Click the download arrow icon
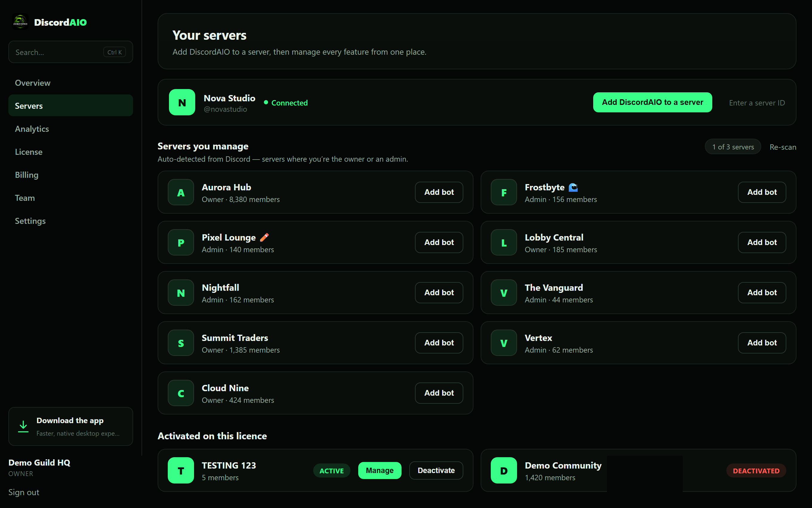The height and width of the screenshot is (508, 812). coord(23,426)
